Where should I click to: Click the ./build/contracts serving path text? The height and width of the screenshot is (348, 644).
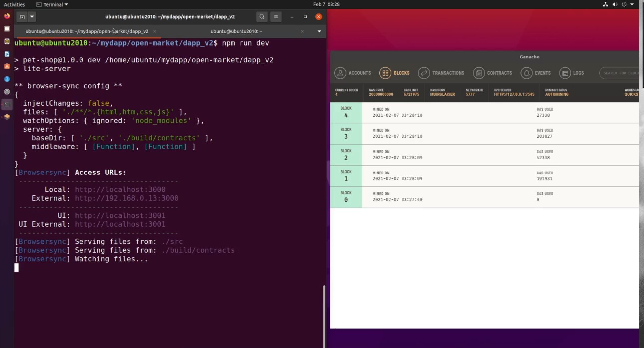tap(198, 250)
